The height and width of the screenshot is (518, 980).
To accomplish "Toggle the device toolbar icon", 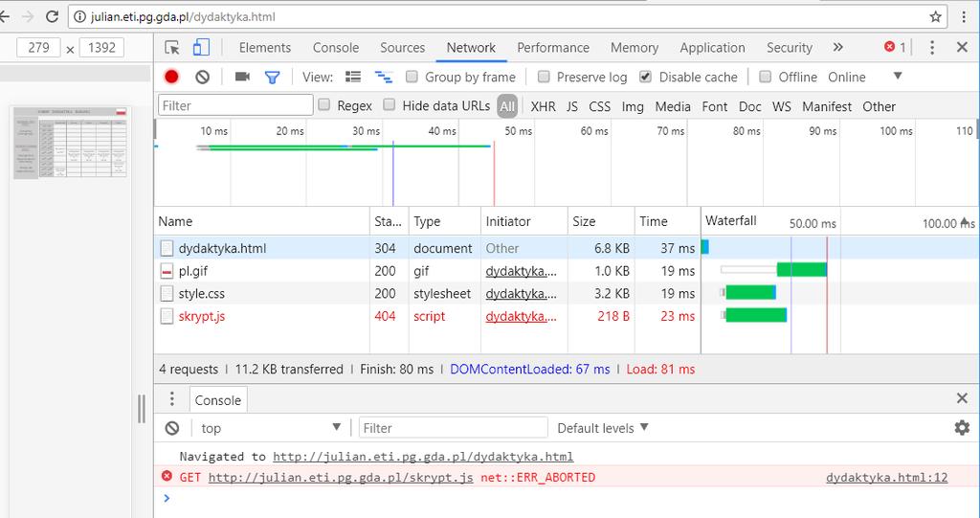I will 201,48.
